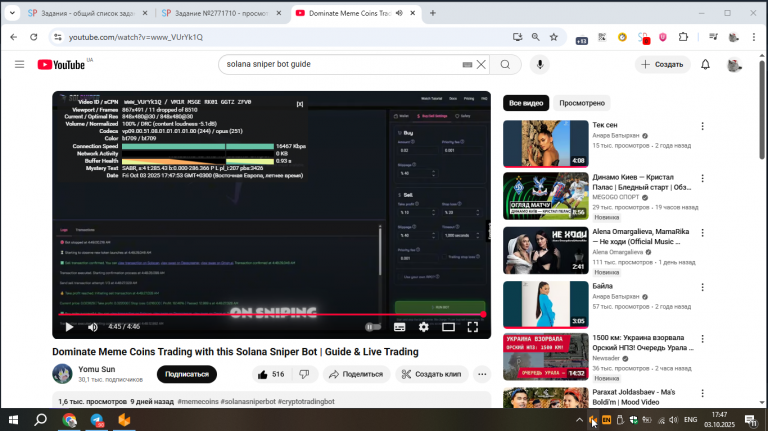Open player settings gear
Image resolution: width=768 pixels, height=431 pixels.
[x=424, y=327]
